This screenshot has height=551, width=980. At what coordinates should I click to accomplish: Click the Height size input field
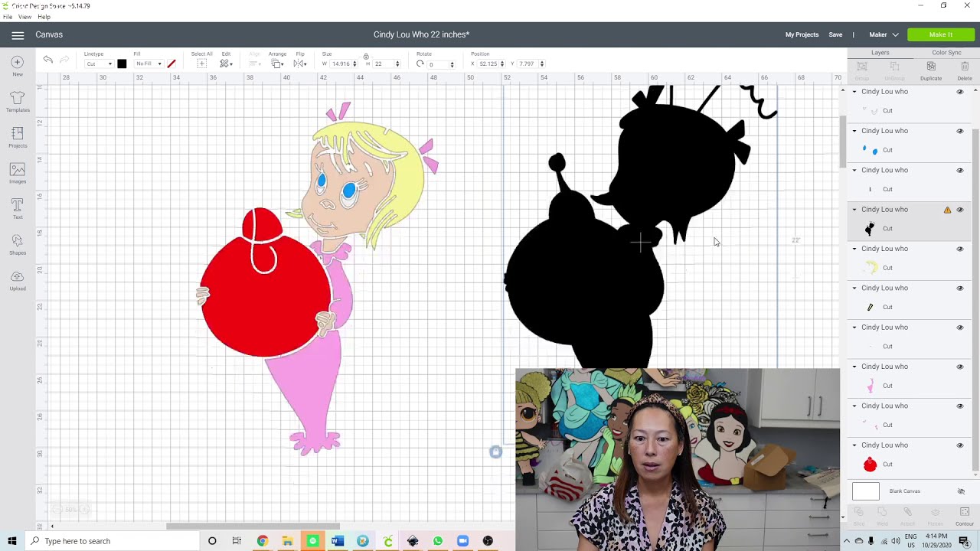click(384, 64)
